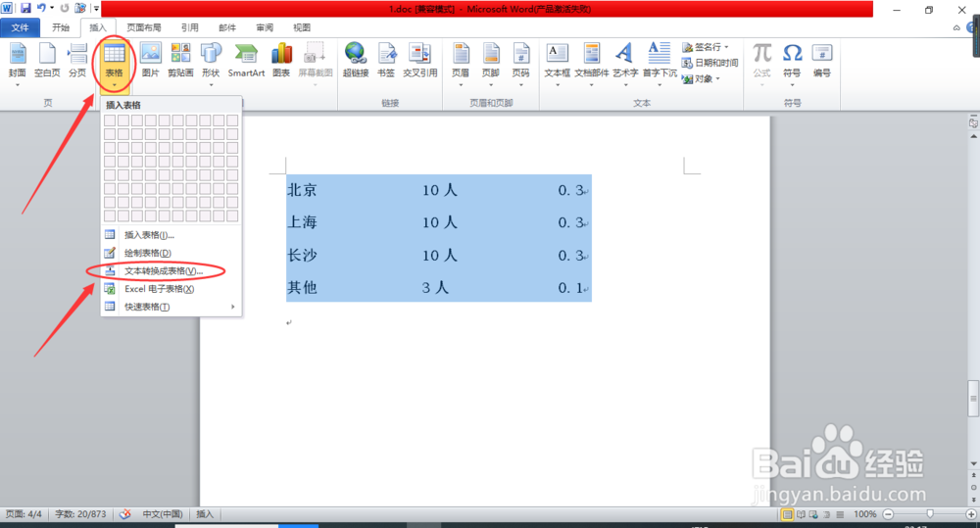Save the document from Quick Access Toolbar
This screenshot has width=980, height=528.
click(25, 8)
